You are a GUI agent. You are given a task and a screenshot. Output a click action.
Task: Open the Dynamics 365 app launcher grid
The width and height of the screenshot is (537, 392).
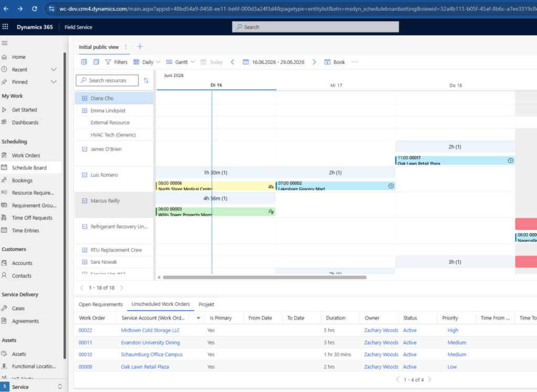tap(5, 27)
